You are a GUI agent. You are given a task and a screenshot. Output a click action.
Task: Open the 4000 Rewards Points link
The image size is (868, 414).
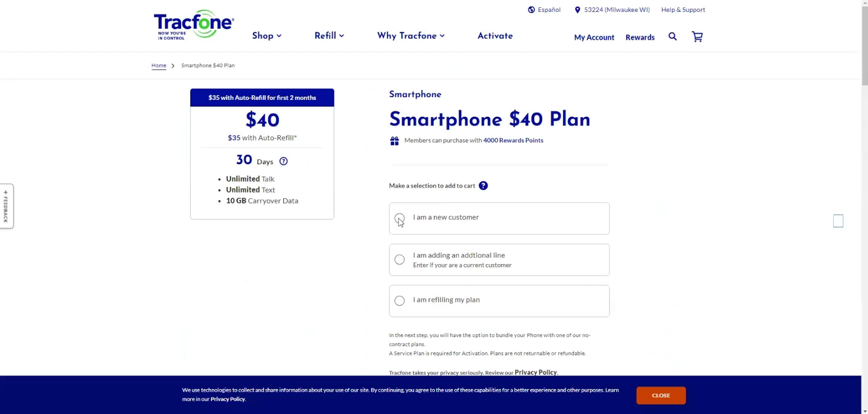(513, 140)
